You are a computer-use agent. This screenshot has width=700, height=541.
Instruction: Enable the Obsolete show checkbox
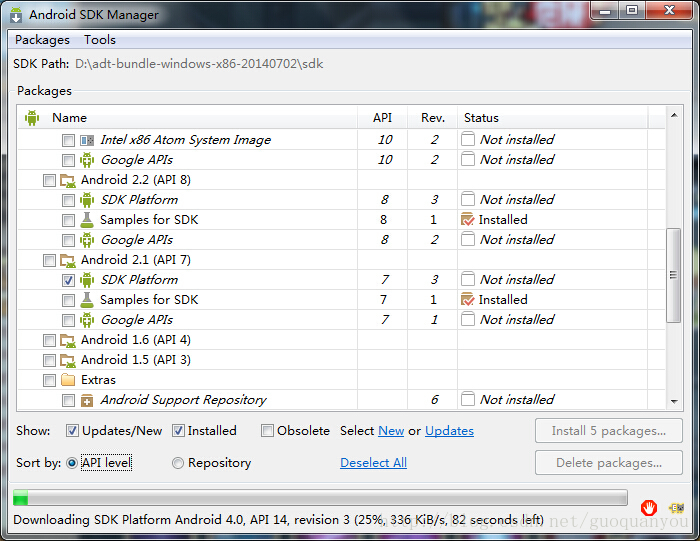coord(267,431)
